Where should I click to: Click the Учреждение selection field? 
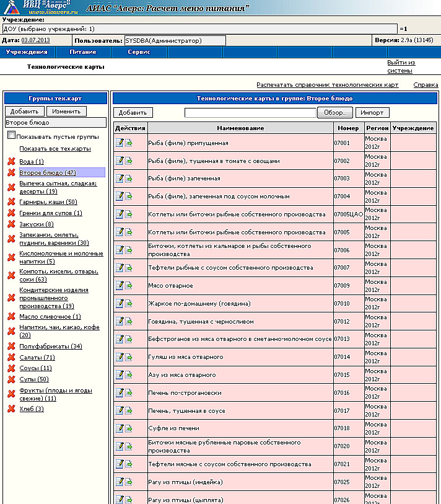[x=200, y=29]
